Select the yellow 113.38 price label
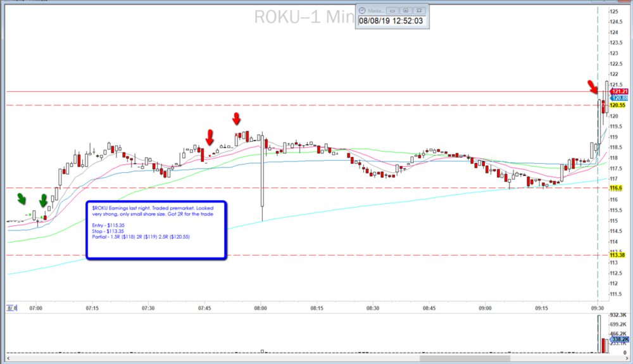The image size is (633, 364). [617, 255]
